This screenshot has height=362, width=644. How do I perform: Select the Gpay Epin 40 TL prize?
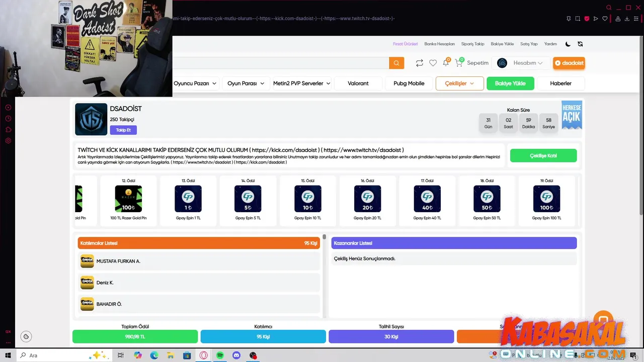click(427, 201)
